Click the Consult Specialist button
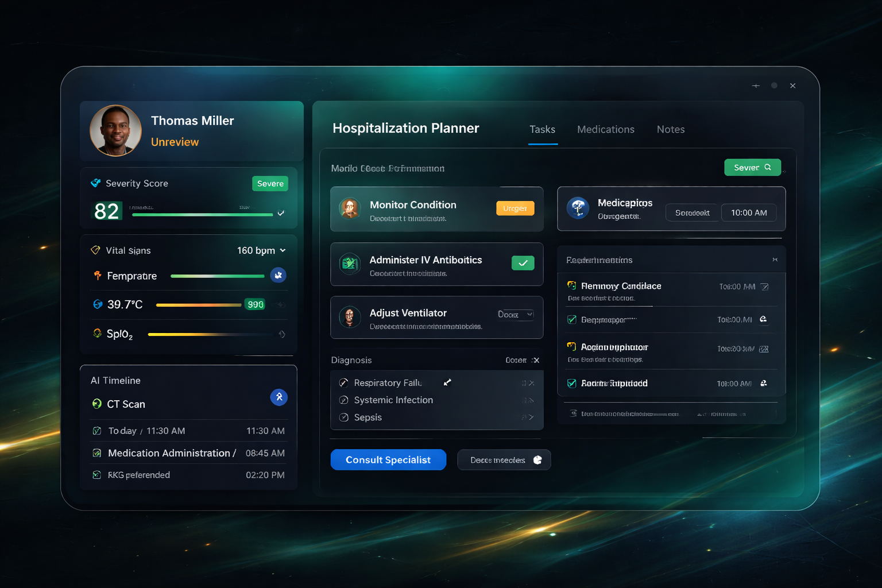This screenshot has height=588, width=882. pyautogui.click(x=388, y=460)
